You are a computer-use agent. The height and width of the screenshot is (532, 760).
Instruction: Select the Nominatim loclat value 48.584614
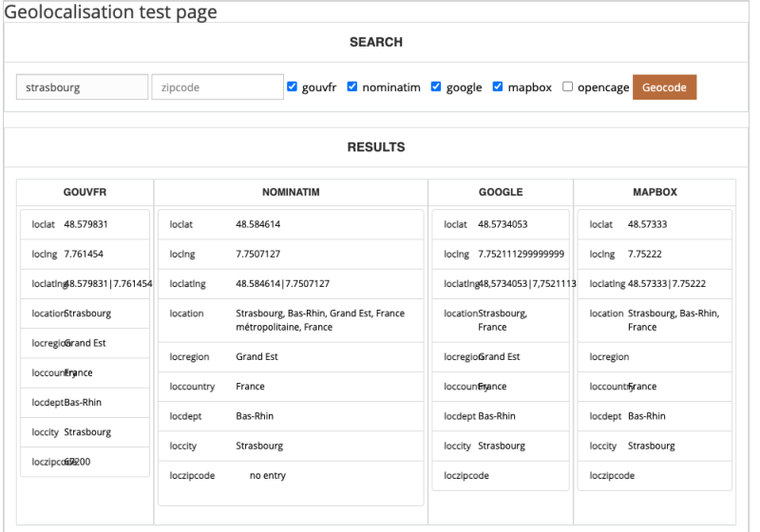pos(257,224)
